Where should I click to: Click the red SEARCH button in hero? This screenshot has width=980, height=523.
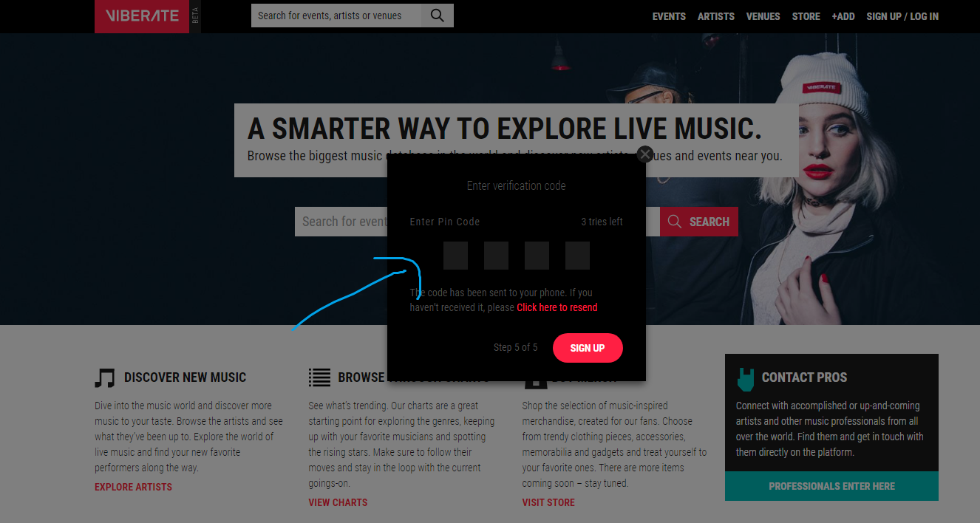point(699,222)
